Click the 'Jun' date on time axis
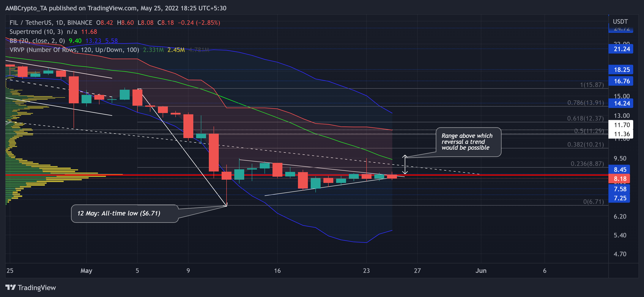644x297 pixels. (481, 270)
